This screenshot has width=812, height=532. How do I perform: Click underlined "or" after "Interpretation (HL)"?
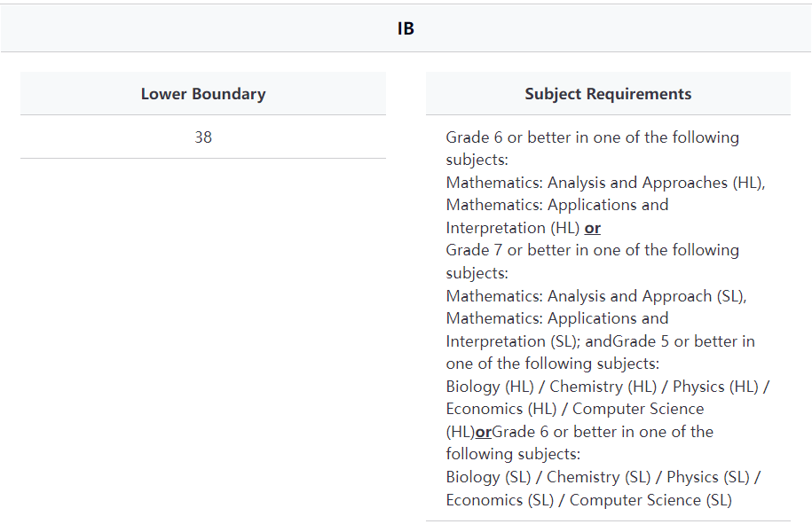point(593,228)
